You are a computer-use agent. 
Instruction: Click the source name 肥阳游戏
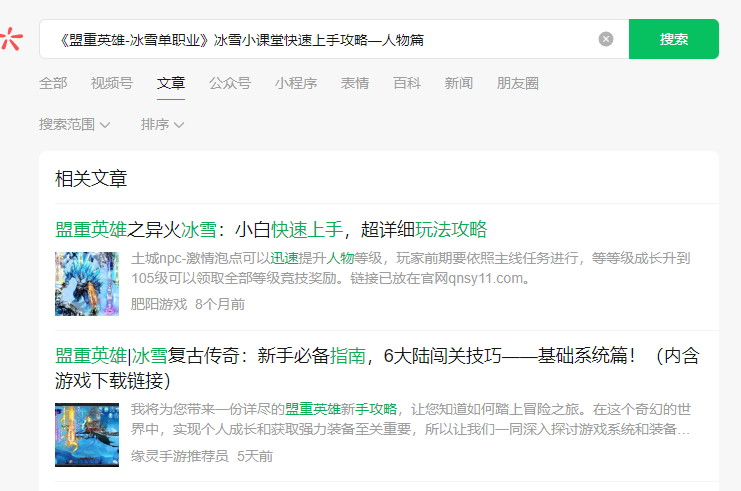click(x=159, y=304)
